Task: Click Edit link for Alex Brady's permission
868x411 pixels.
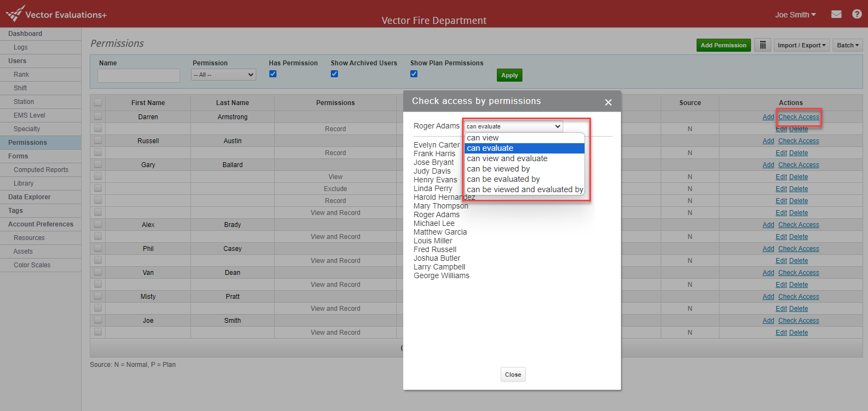Action: [x=781, y=237]
